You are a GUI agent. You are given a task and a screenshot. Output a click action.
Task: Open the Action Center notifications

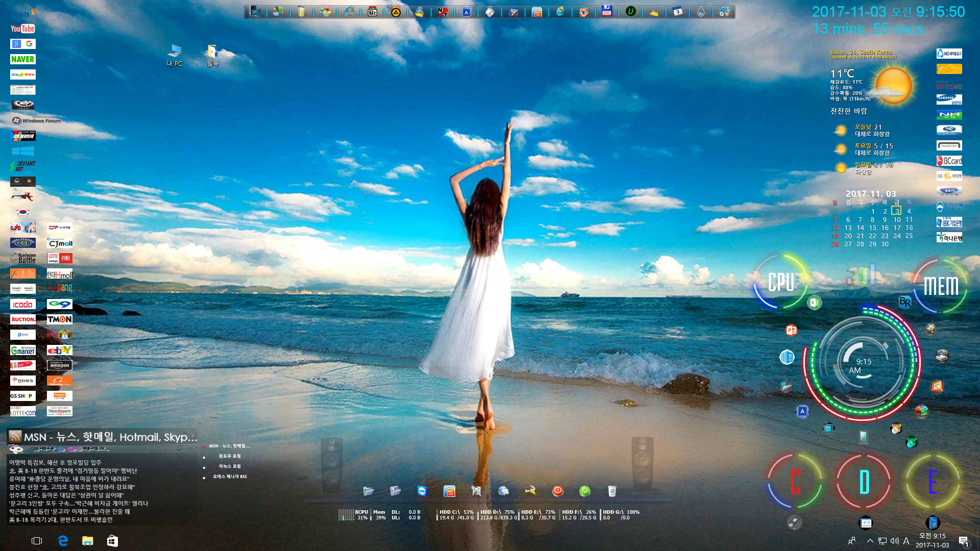pyautogui.click(x=964, y=541)
